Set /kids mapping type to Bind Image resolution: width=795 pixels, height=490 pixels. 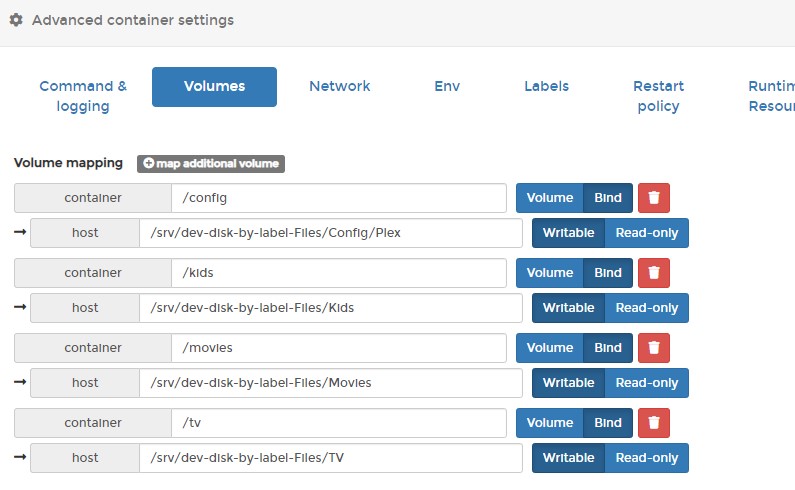click(x=608, y=273)
